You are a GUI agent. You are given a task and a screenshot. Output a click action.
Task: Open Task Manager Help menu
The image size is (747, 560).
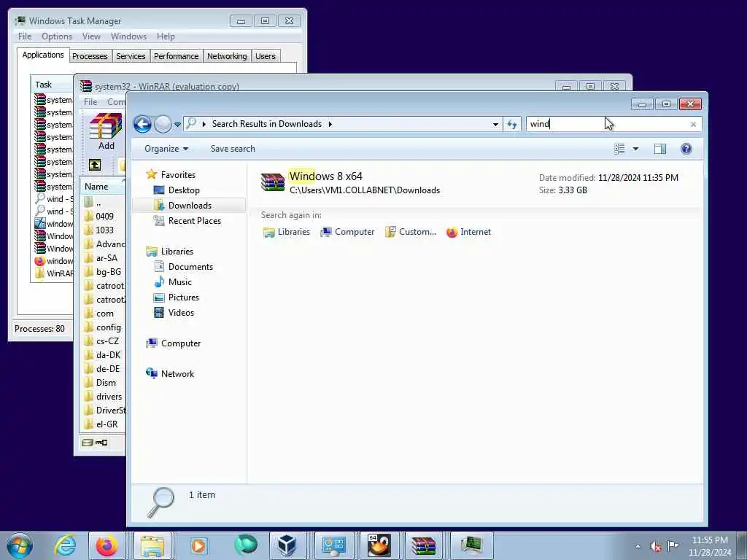click(166, 36)
